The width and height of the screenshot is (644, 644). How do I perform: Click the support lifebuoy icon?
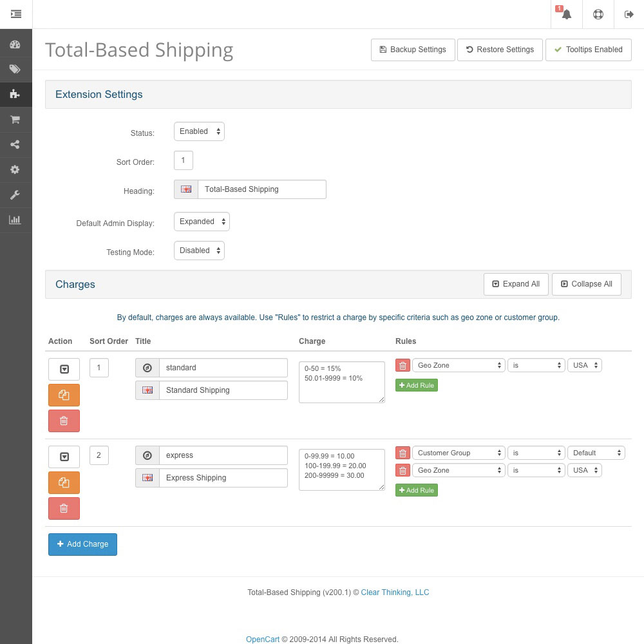point(598,14)
